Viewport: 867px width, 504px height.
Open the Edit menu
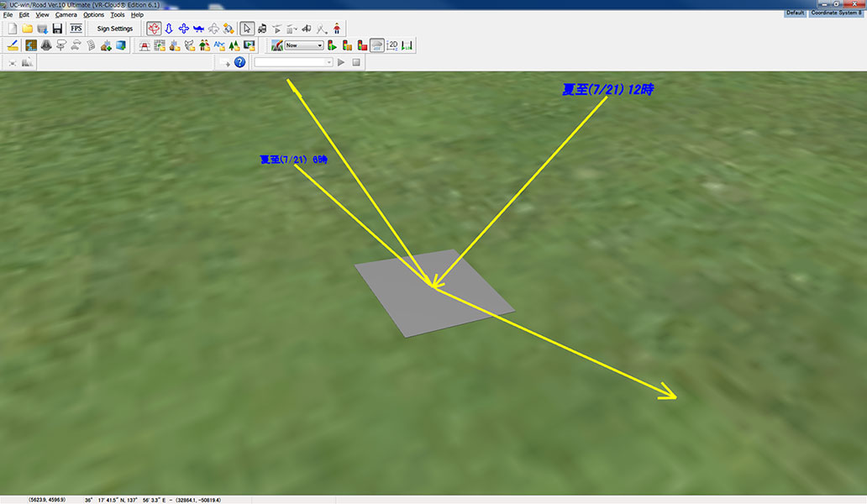[x=24, y=15]
